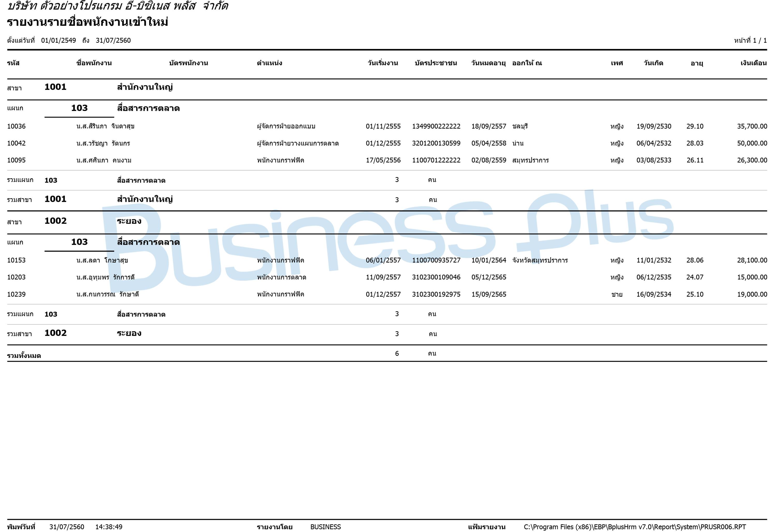Click issue place น่าน
This screenshot has height=532, width=776.
[x=518, y=143]
